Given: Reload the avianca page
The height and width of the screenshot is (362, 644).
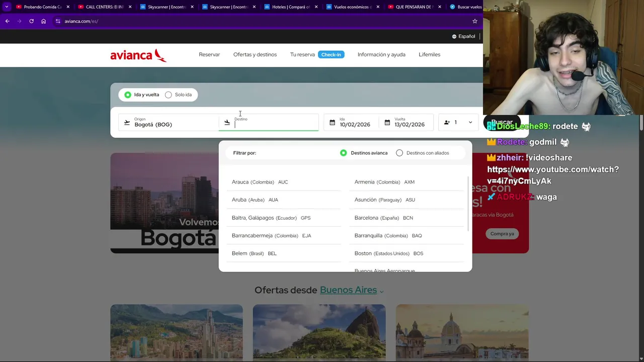Looking at the screenshot, I should point(31,21).
